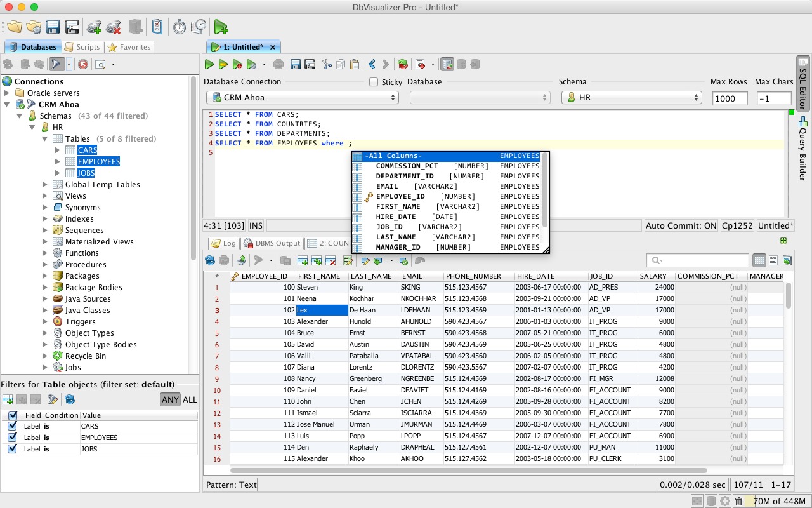Click the editor's Save script icon
Image resolution: width=812 pixels, height=508 pixels.
pos(295,64)
